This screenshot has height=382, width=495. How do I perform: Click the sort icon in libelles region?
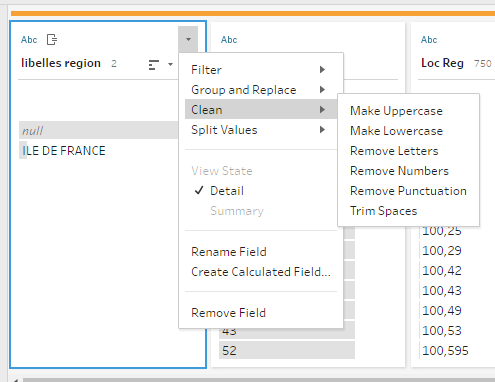point(154,65)
